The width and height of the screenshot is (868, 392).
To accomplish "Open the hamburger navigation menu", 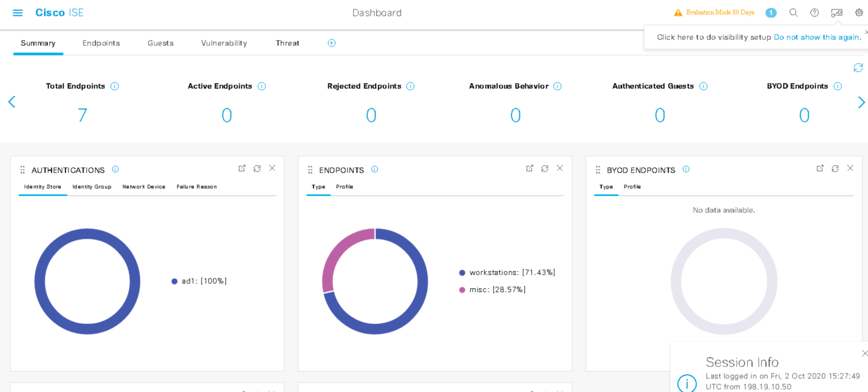I will coord(17,12).
